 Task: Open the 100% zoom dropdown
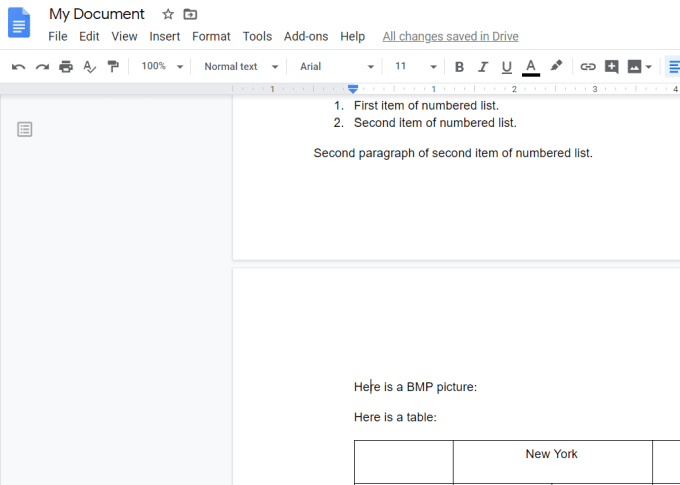pyautogui.click(x=162, y=67)
